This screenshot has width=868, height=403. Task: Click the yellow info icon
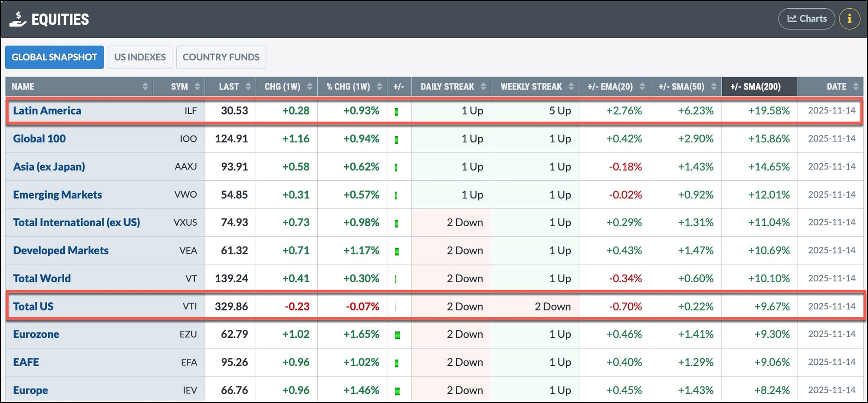849,19
